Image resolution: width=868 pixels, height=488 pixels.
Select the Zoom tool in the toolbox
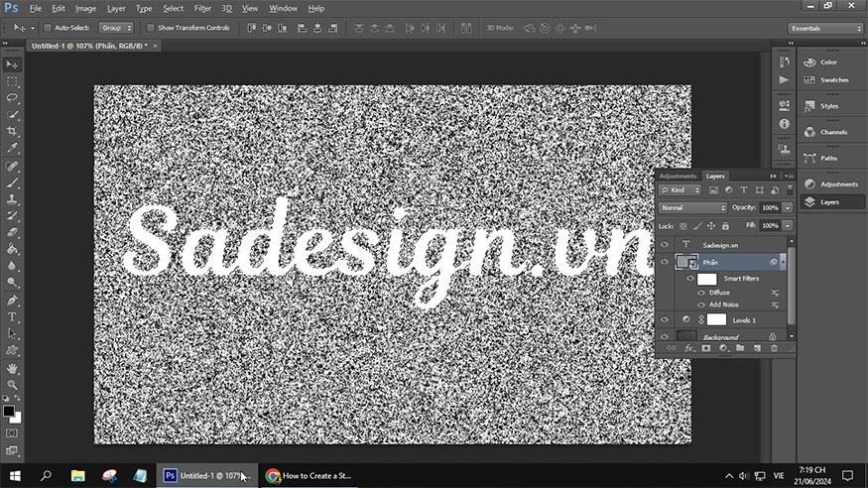pyautogui.click(x=12, y=385)
